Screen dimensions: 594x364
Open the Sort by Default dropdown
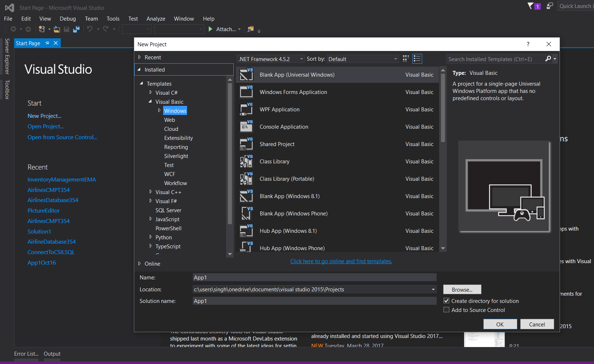coord(362,59)
